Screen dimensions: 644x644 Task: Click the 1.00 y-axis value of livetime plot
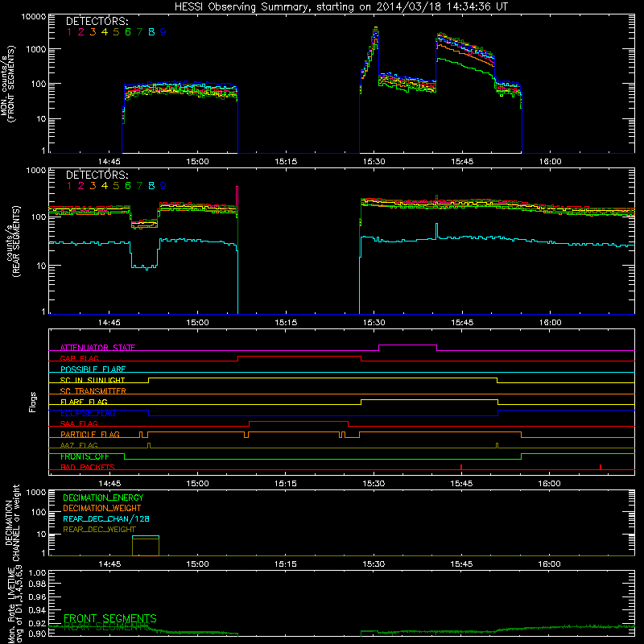(37, 573)
